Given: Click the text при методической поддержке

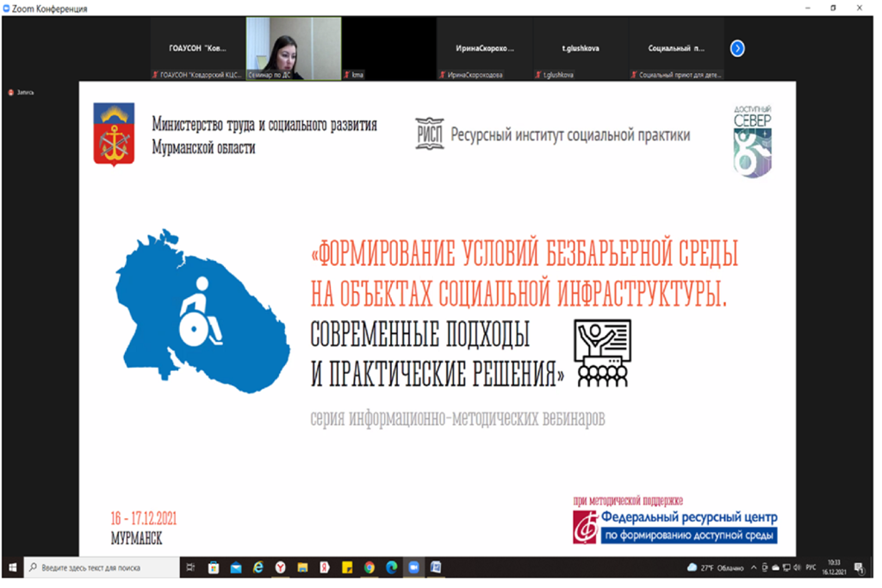Looking at the screenshot, I should (x=628, y=500).
